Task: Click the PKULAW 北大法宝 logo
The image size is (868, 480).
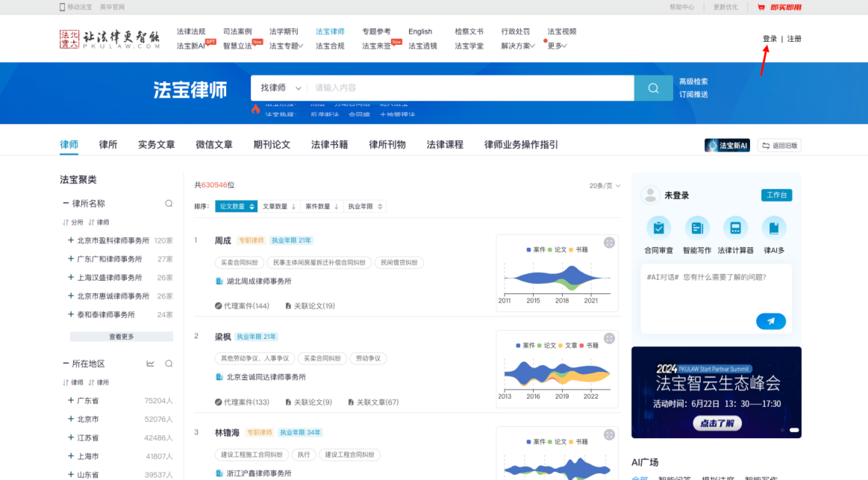Action: click(110, 39)
